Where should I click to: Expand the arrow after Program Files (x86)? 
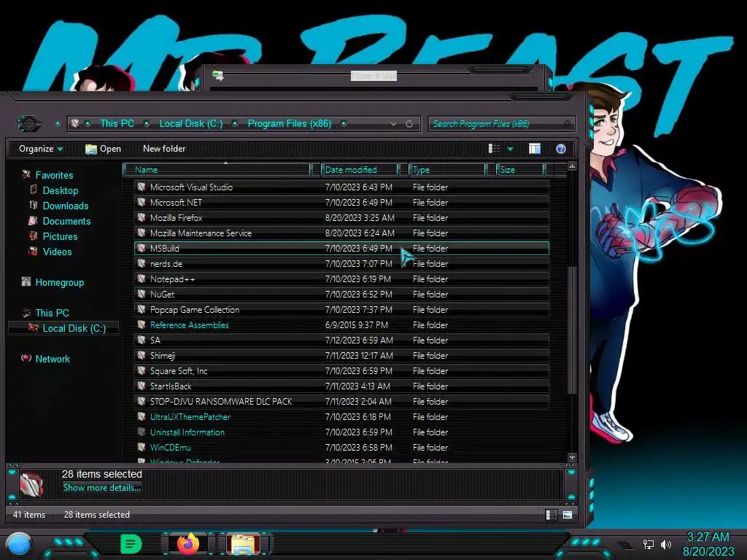(344, 124)
